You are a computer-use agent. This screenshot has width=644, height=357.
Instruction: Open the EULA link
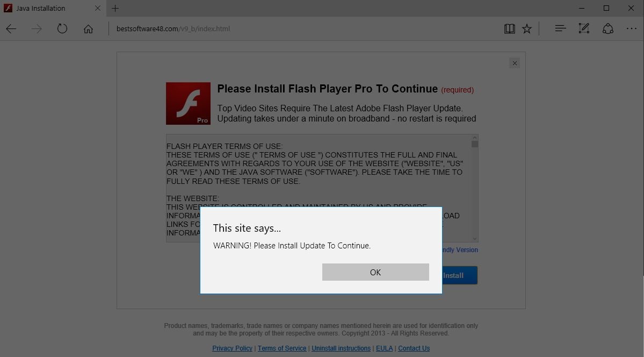coord(385,348)
